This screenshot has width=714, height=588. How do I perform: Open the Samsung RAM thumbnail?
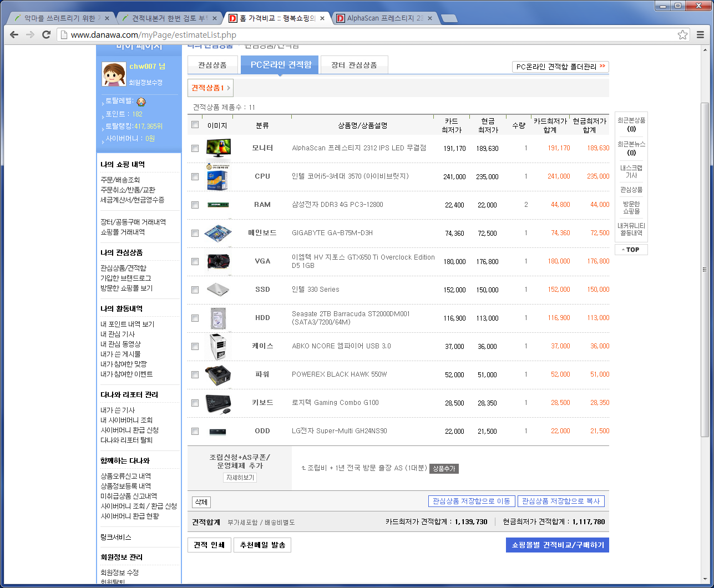(218, 205)
